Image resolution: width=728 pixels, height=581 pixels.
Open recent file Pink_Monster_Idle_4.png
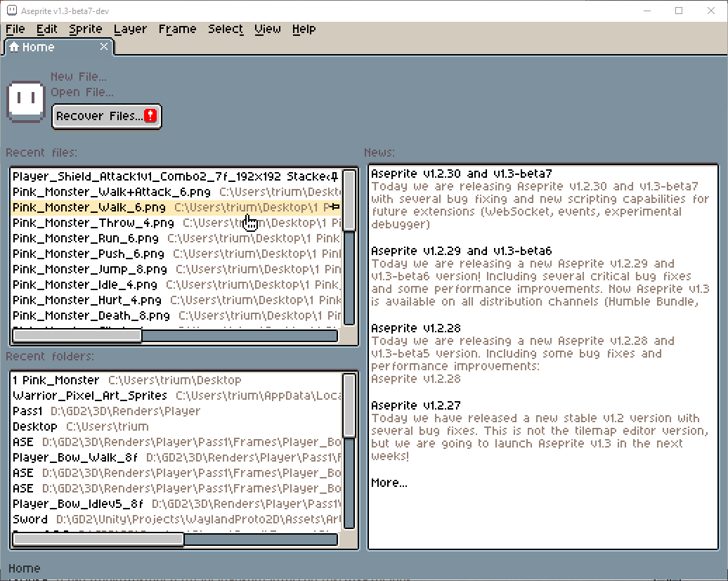(x=176, y=285)
